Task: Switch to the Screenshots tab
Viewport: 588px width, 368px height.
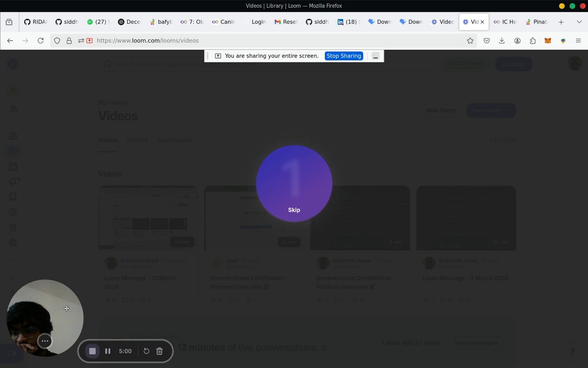Action: click(175, 140)
